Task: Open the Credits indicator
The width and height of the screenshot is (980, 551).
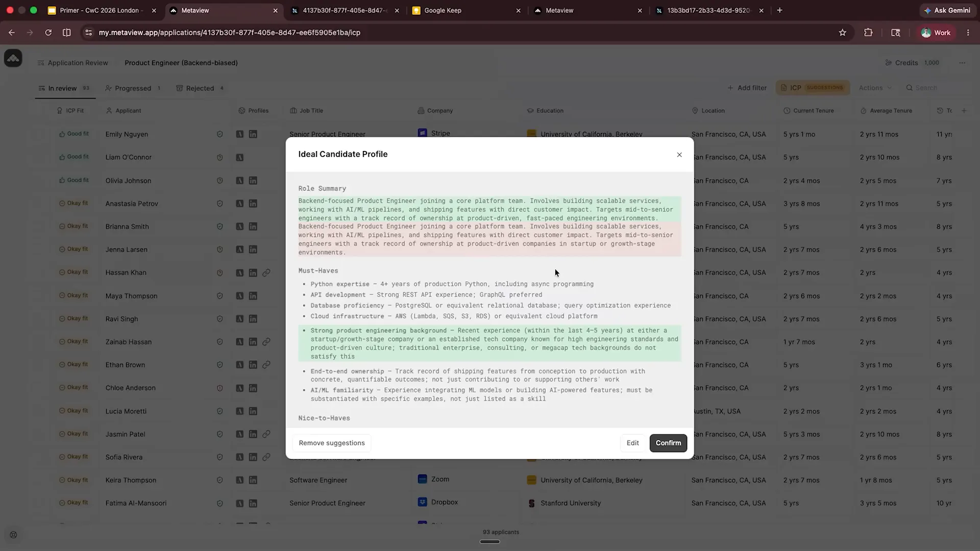Action: (912, 63)
